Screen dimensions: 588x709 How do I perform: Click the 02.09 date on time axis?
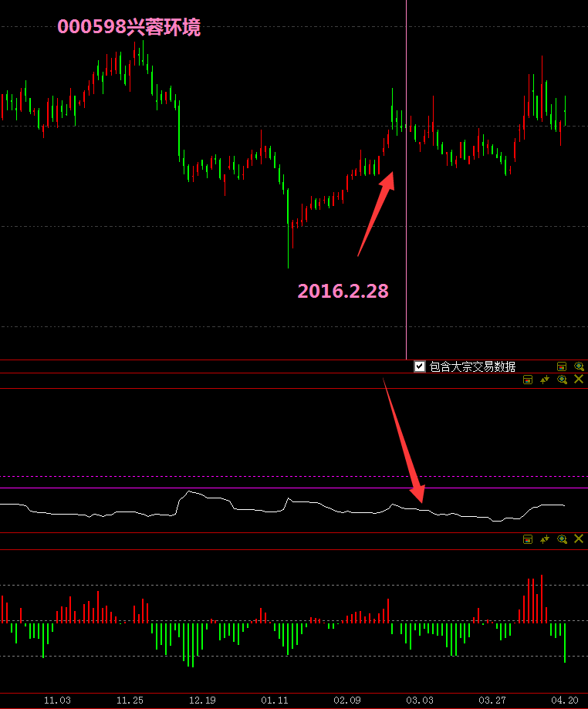(347, 701)
